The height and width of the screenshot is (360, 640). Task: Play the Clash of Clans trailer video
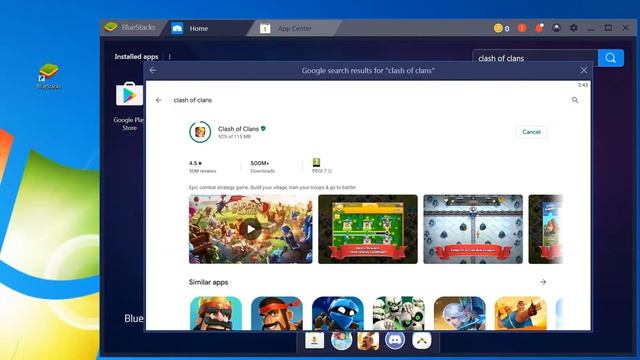tap(251, 229)
